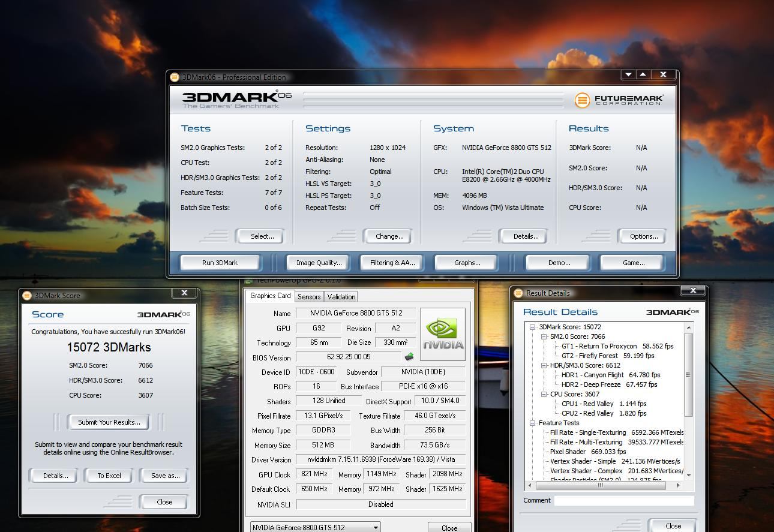The width and height of the screenshot is (774, 532).
Task: Click the Futuremark Corporation logo icon
Action: (x=582, y=100)
